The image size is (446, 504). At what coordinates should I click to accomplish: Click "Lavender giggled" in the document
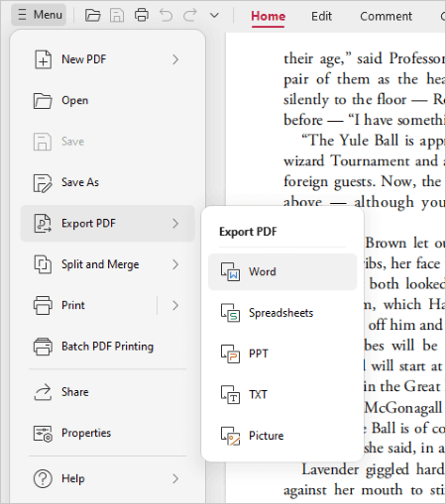coord(356,469)
